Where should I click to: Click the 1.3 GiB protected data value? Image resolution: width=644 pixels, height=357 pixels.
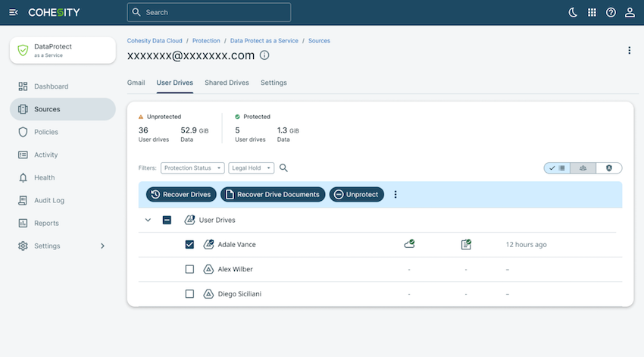[288, 130]
